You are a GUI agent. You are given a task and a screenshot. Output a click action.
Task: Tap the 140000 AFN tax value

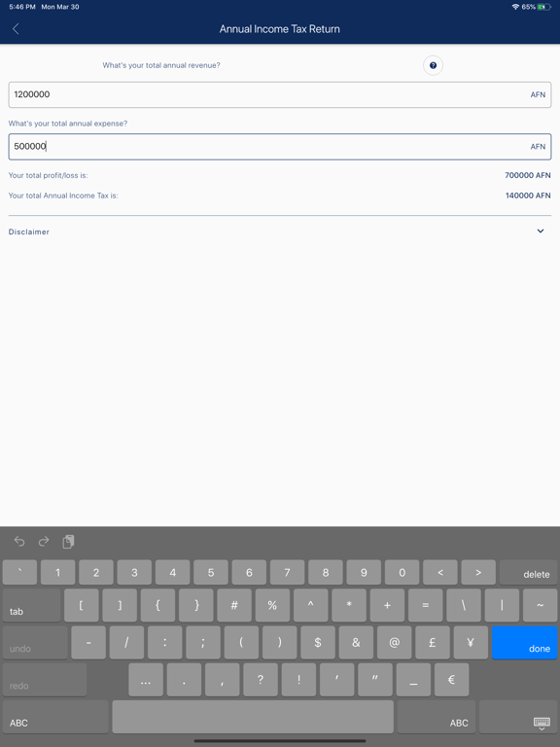click(528, 196)
